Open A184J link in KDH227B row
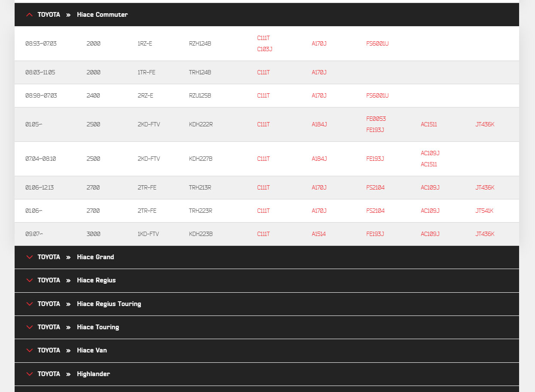Image resolution: width=535 pixels, height=392 pixels. 319,159
